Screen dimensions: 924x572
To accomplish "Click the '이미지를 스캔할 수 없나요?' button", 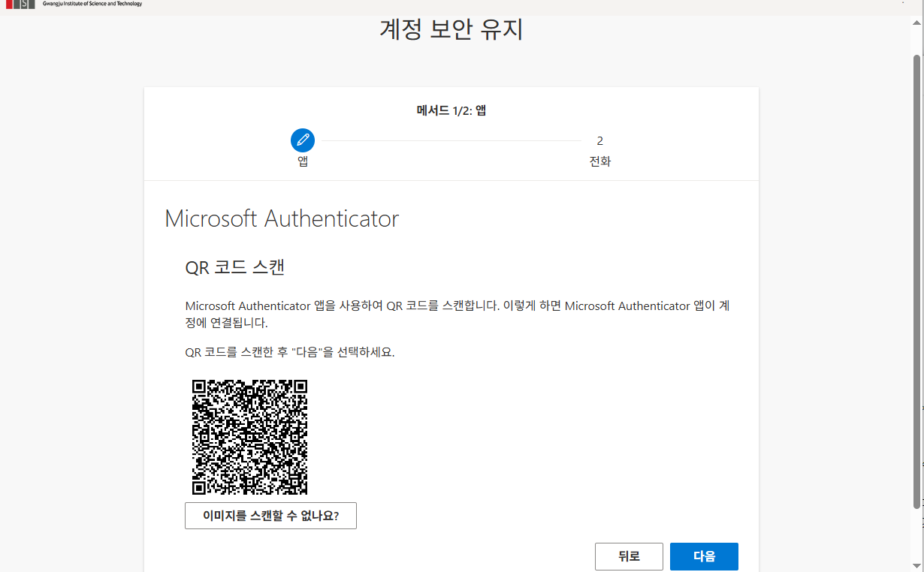I will click(270, 516).
